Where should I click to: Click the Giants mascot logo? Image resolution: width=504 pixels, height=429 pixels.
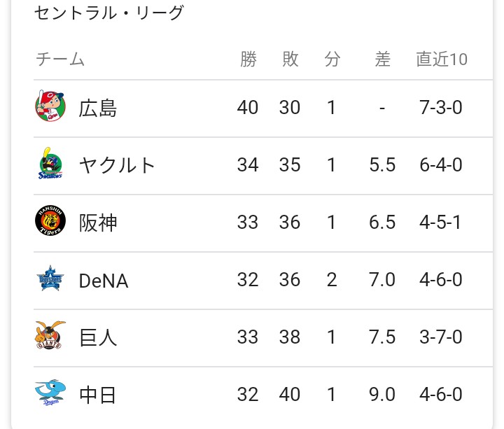click(50, 335)
